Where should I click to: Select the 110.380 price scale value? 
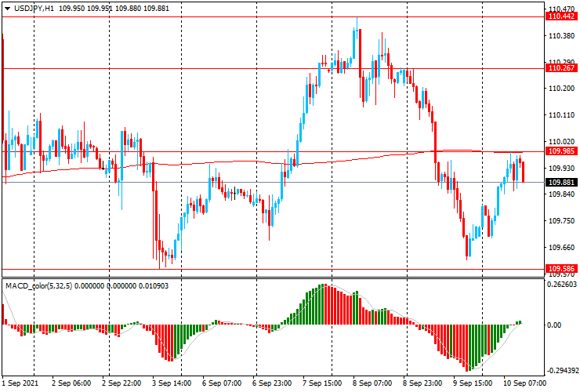point(562,36)
